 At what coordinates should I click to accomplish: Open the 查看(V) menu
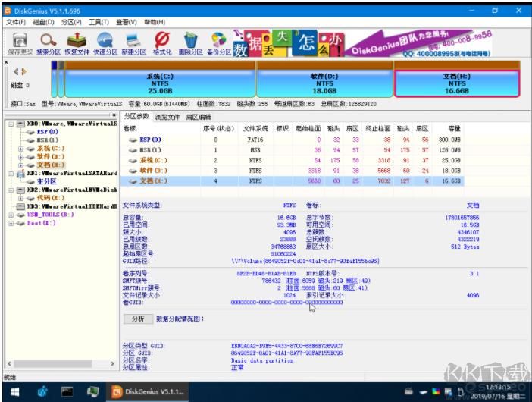click(x=127, y=22)
